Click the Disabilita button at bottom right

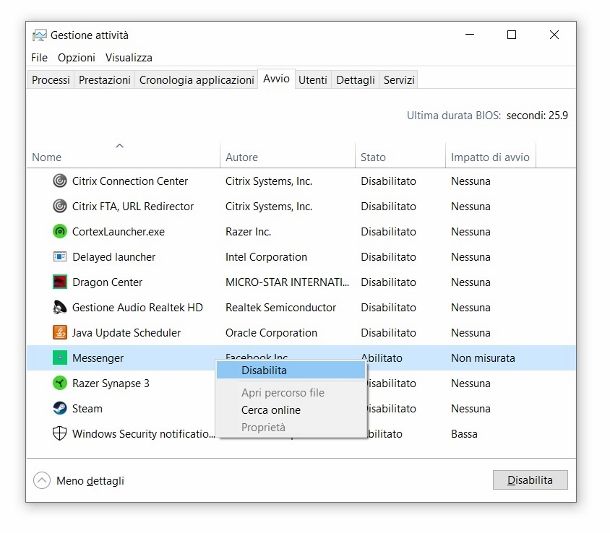pos(530,480)
